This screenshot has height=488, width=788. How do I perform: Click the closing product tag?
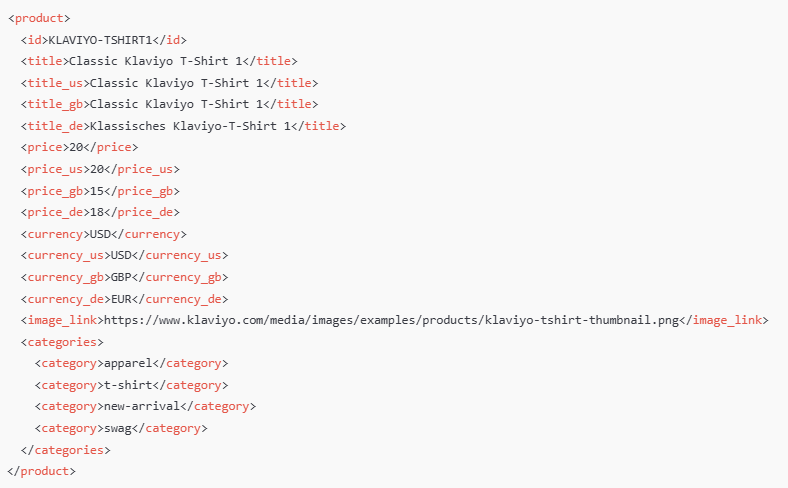(42, 471)
